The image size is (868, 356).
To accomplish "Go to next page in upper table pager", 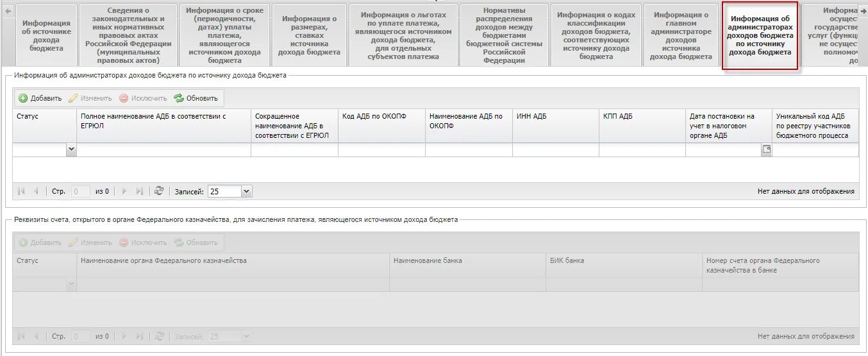I will tap(124, 191).
